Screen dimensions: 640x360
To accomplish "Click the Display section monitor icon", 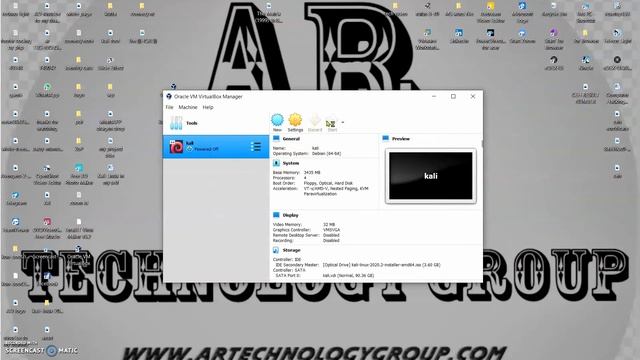I will (x=276, y=215).
